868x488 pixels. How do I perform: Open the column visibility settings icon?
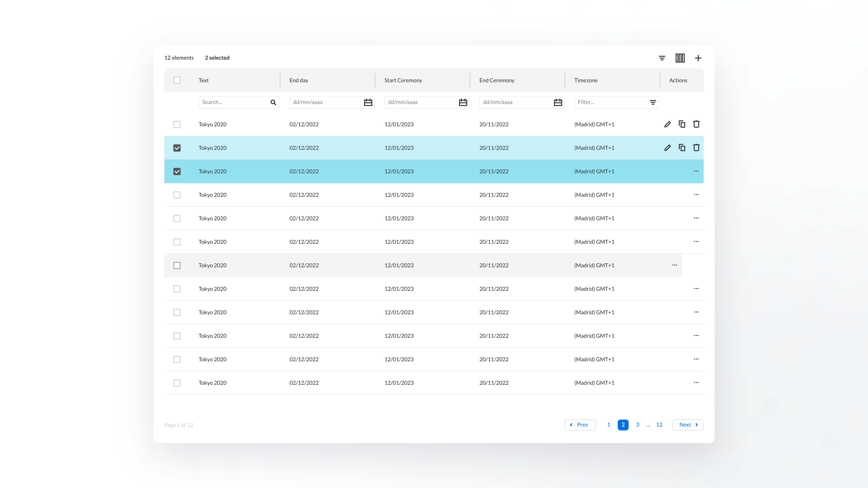click(x=680, y=58)
